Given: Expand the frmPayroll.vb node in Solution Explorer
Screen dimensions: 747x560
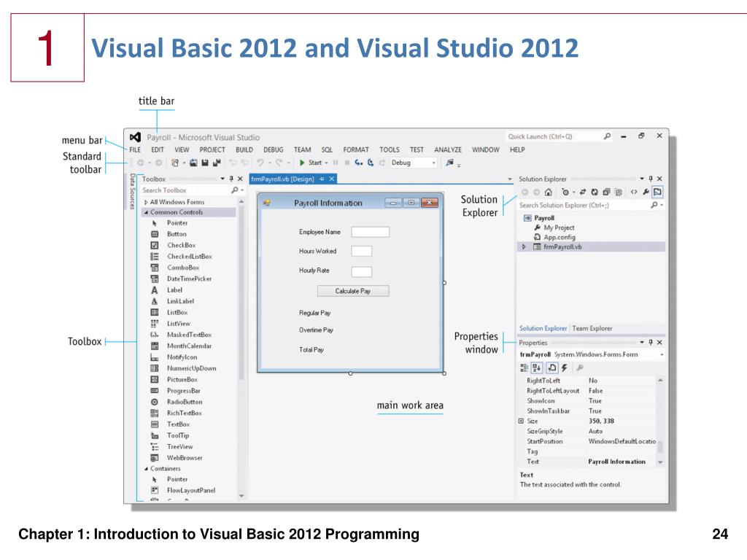Looking at the screenshot, I should click(x=524, y=247).
